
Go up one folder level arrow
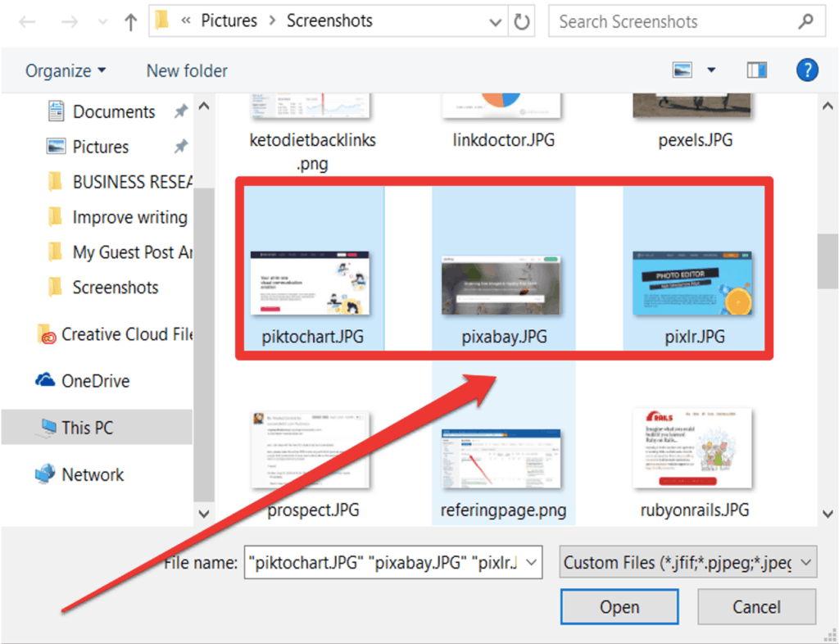(130, 22)
